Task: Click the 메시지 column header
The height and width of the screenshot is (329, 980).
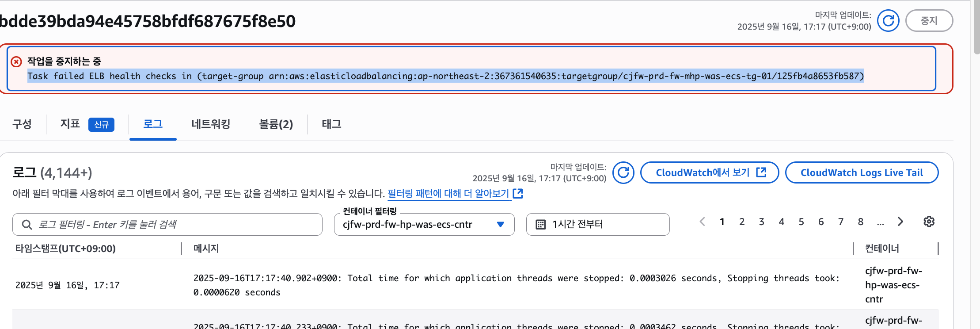Action: click(206, 249)
